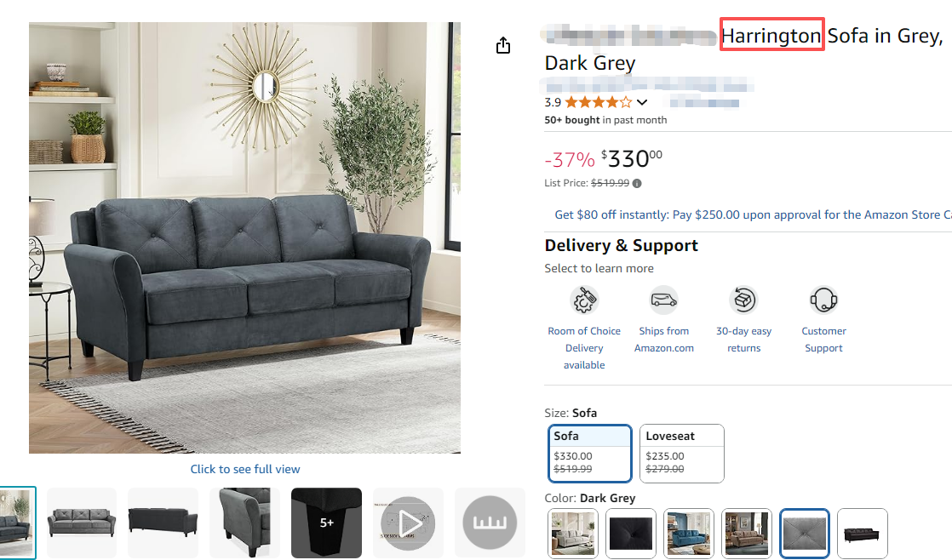Image resolution: width=952 pixels, height=560 pixels.
Task: Open the 5+ more images thumbnail
Action: 327,523
